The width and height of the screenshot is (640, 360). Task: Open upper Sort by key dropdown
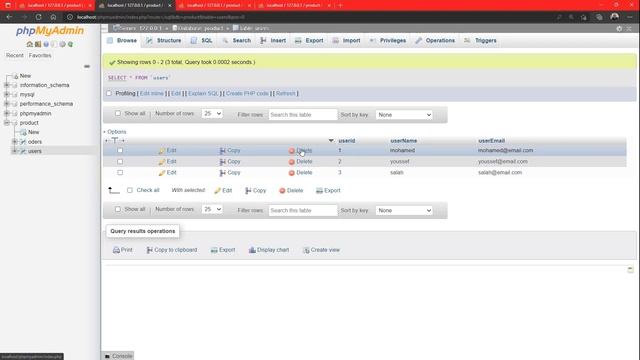[x=404, y=115]
